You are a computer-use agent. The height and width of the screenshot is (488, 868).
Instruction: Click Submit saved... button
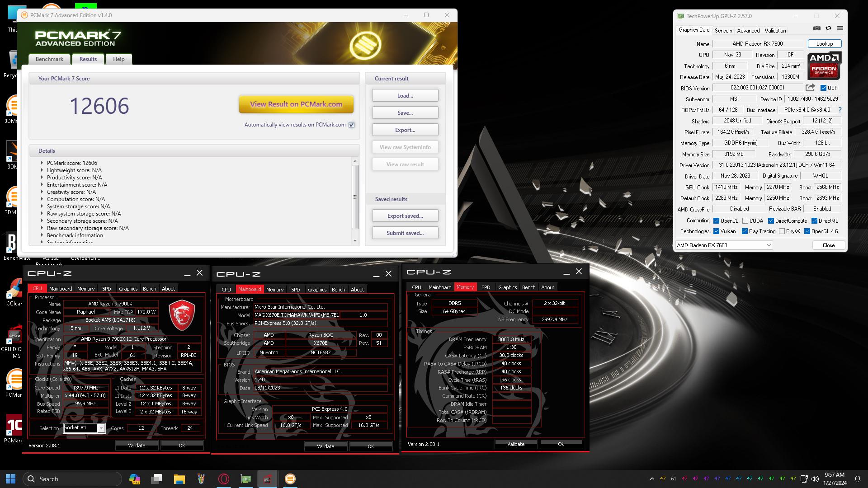405,233
